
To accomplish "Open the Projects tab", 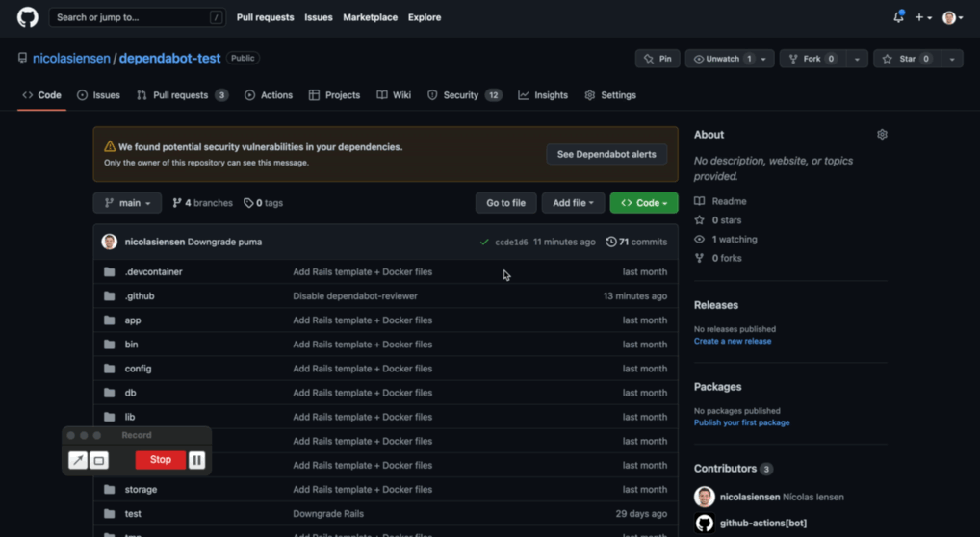I will pyautogui.click(x=334, y=95).
